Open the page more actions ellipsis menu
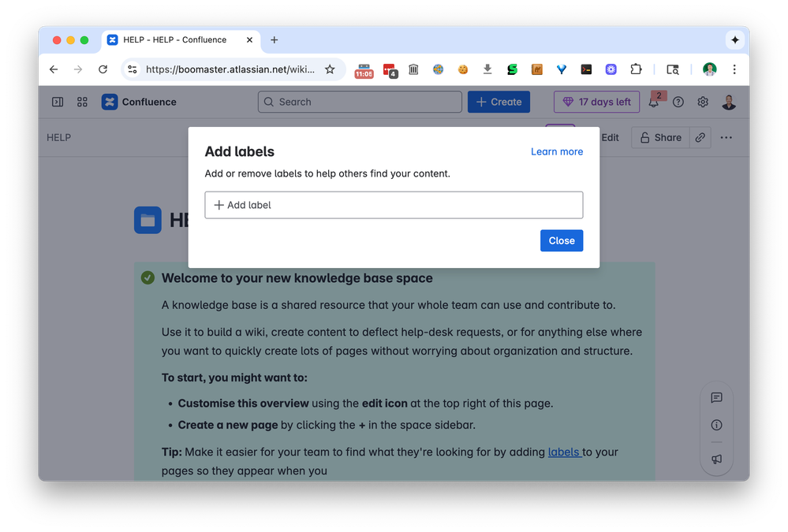The height and width of the screenshot is (532, 788). pyautogui.click(x=726, y=137)
